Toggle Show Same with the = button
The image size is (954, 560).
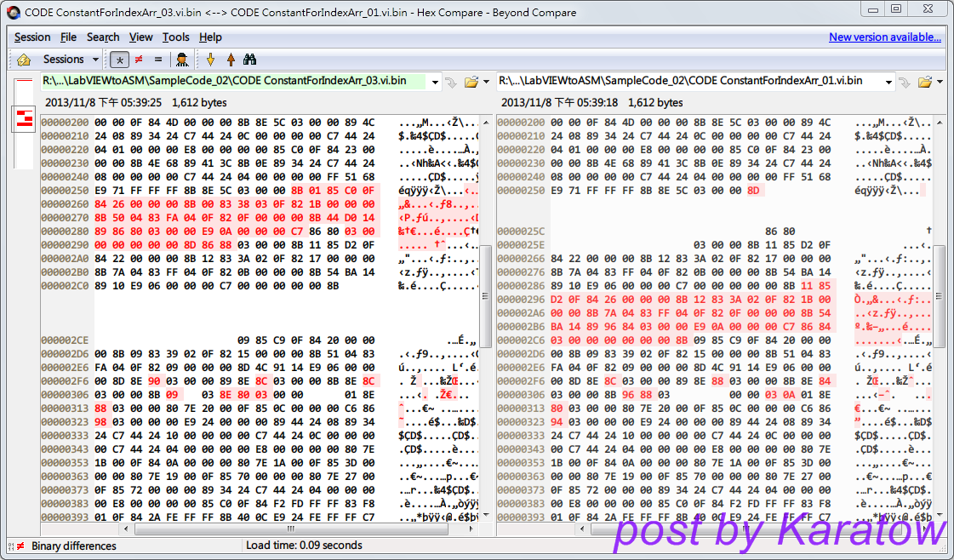click(x=158, y=60)
